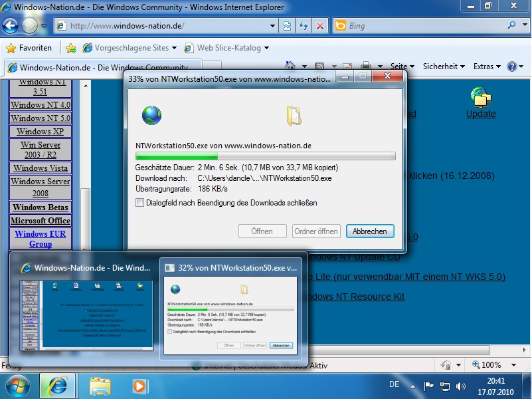The height and width of the screenshot is (399, 532).
Task: Cancel the download with Abbrechen
Action: 370,231
